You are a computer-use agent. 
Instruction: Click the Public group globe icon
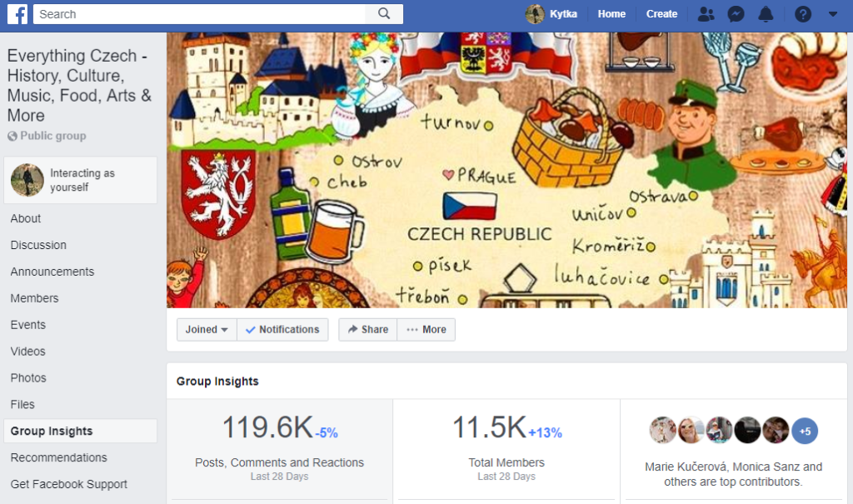12,136
